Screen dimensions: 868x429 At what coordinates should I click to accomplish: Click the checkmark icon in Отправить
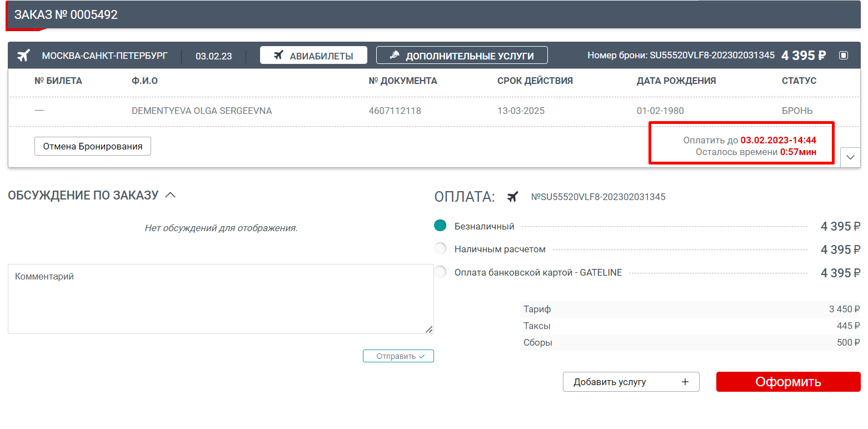422,356
